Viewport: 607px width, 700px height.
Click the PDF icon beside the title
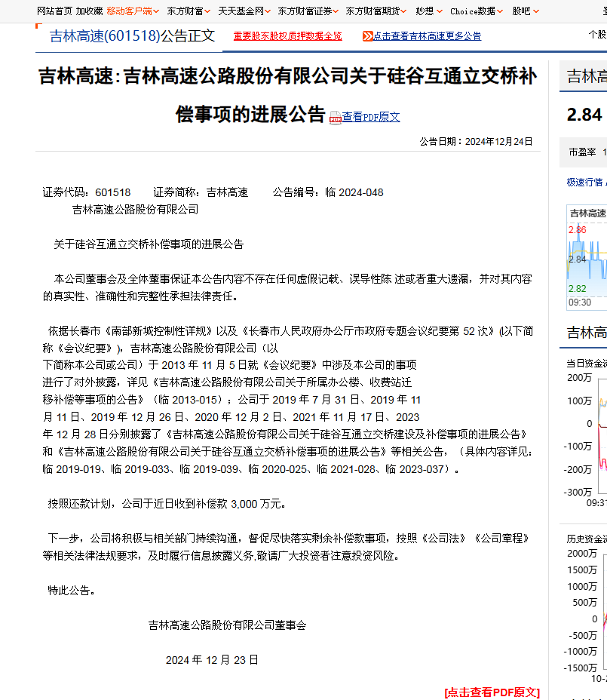(336, 118)
